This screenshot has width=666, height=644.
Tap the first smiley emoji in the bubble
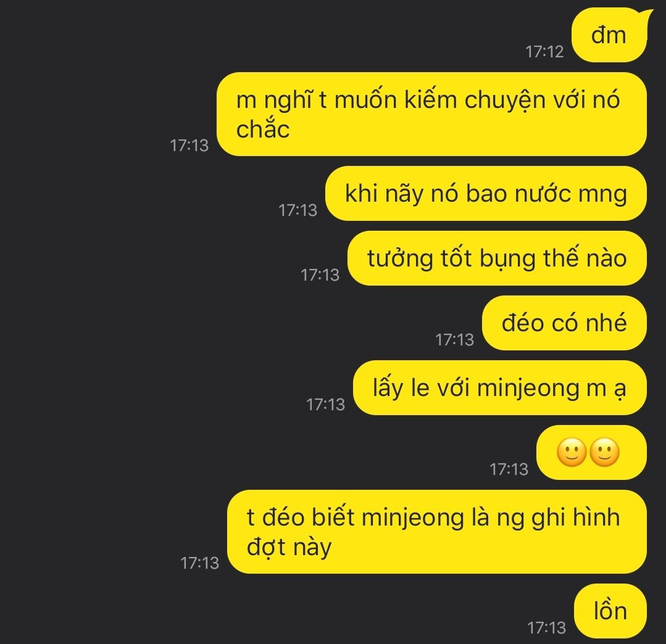coord(572,453)
